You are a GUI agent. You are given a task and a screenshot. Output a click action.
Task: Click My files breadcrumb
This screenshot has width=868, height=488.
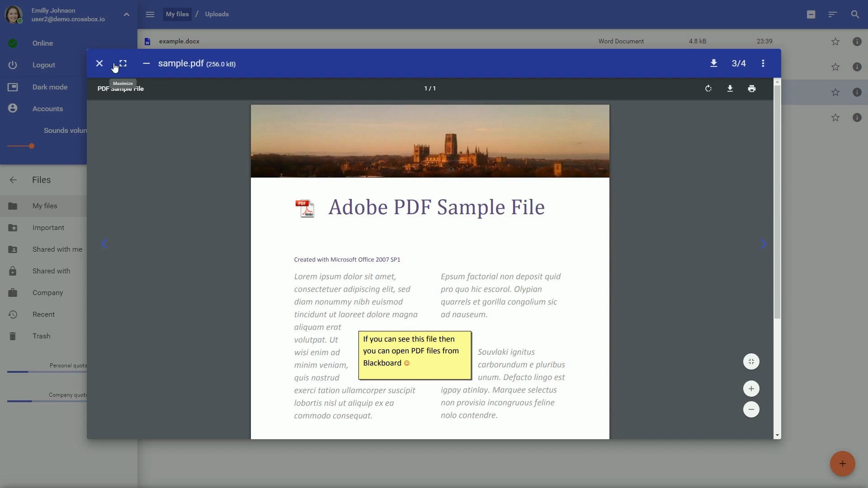[x=177, y=14]
